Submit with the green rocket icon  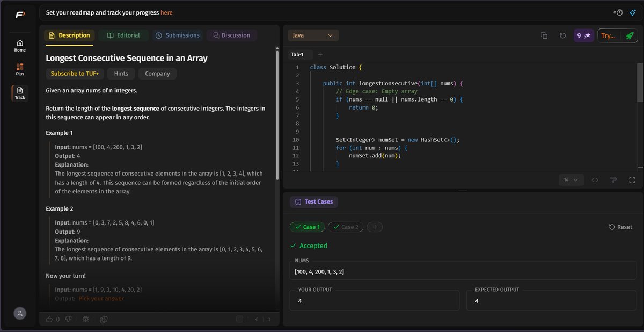point(630,35)
